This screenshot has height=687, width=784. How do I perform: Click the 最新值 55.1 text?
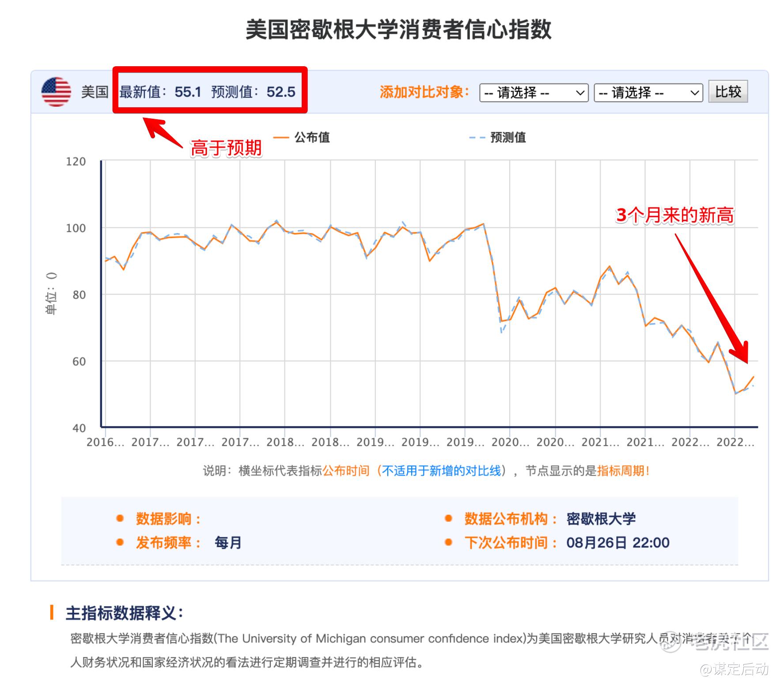click(x=160, y=92)
